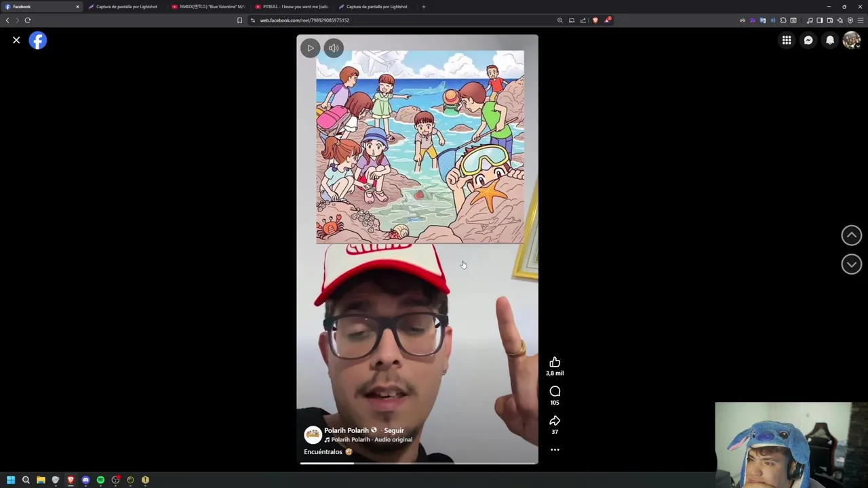Viewport: 868px width, 488px height.
Task: Go to the previous reel with up chevron
Action: tap(852, 235)
